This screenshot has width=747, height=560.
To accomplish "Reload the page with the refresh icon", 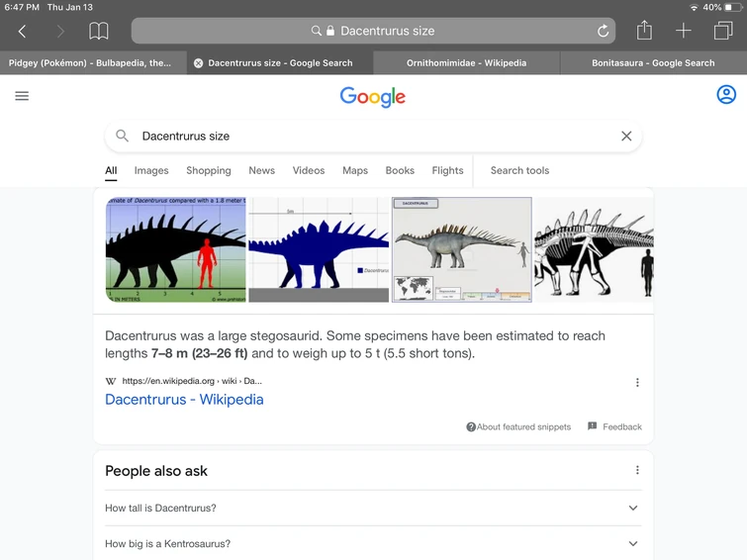I will (603, 32).
